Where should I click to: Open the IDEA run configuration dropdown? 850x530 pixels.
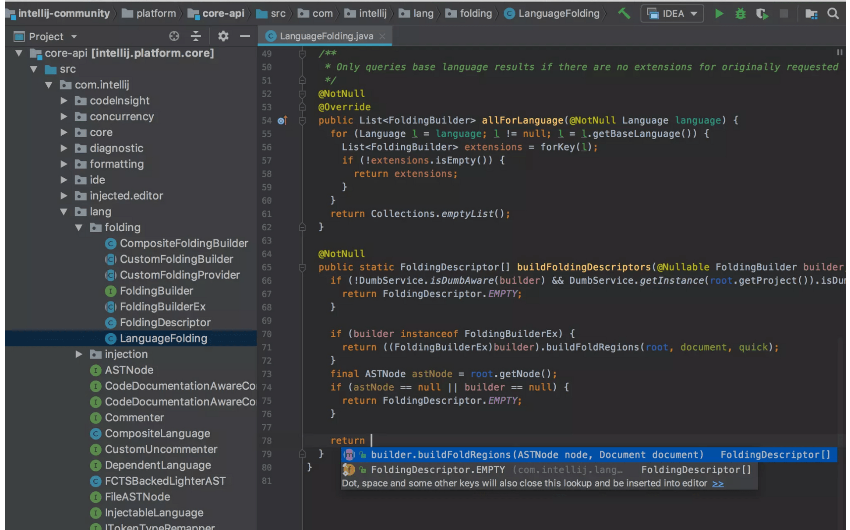click(673, 14)
